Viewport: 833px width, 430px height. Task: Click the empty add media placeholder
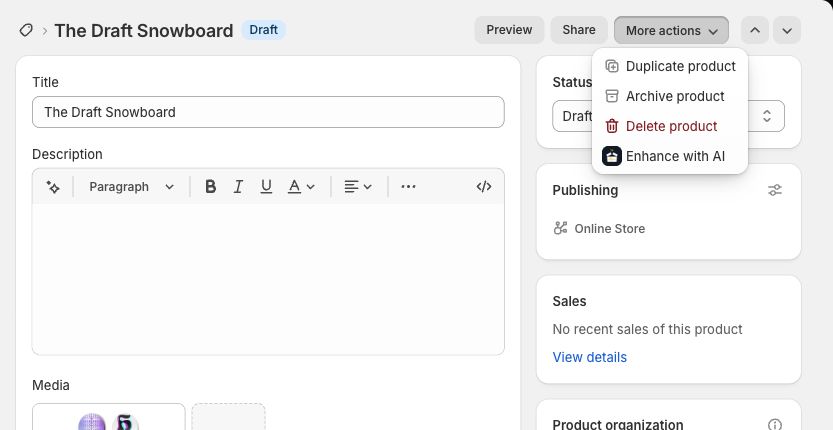228,417
